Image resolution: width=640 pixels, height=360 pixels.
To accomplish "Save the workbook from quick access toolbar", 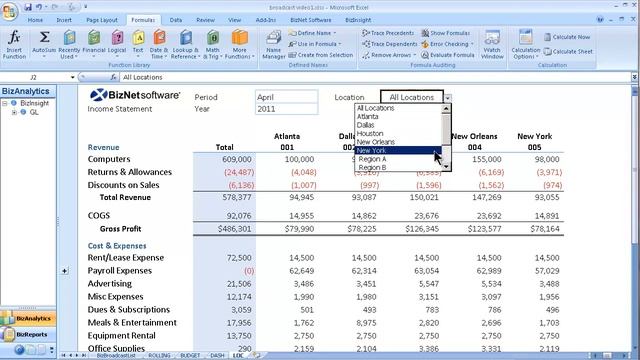I will 27,7.
